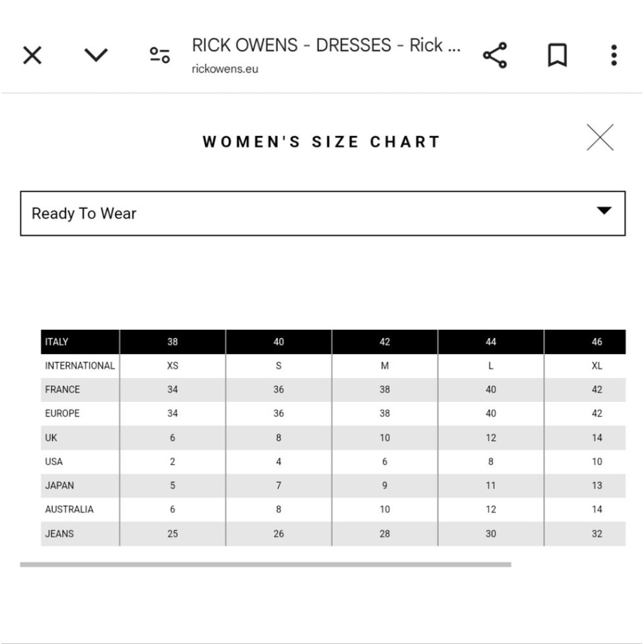Open site settings tune icon
644x644 pixels.
160,55
